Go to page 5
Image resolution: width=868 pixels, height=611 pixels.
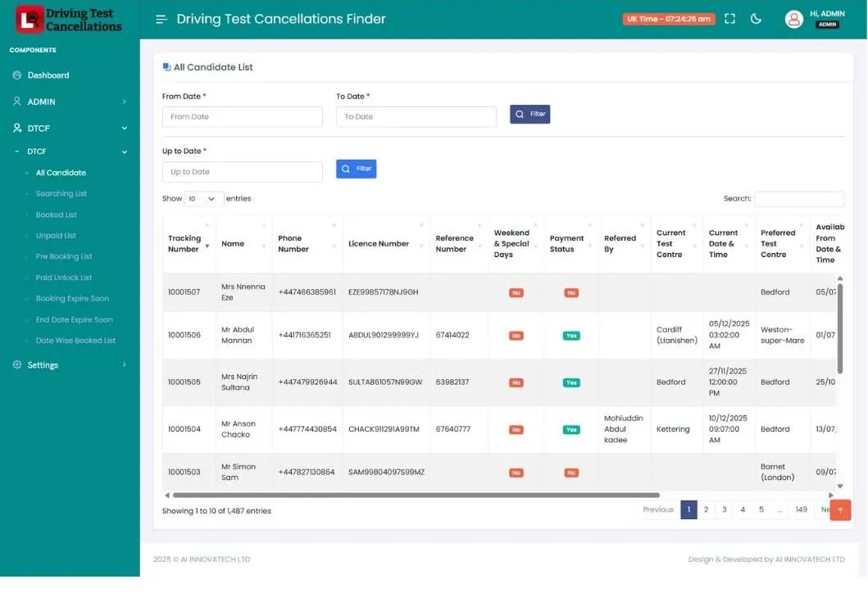coord(761,509)
